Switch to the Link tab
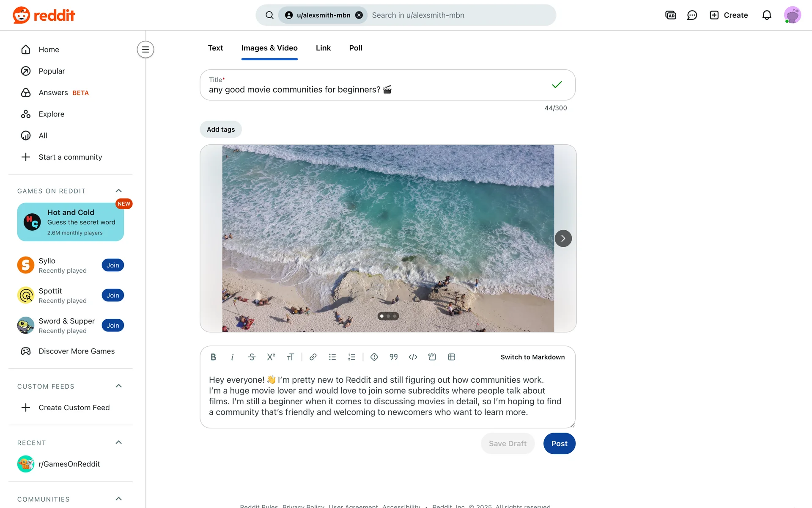 point(323,48)
